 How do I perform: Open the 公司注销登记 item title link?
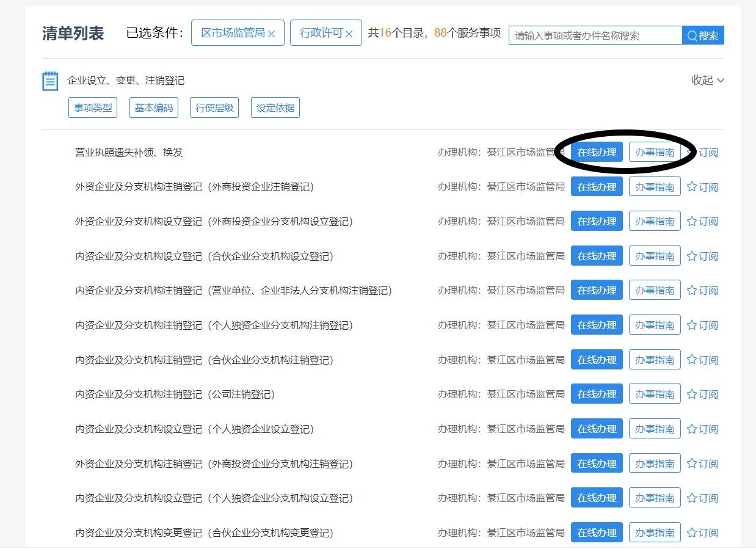coord(175,394)
